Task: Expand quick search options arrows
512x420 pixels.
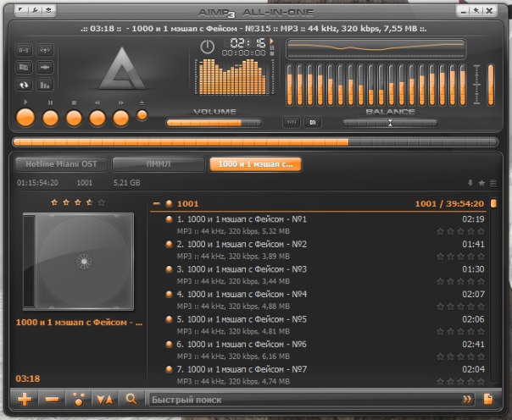Action: point(467,399)
